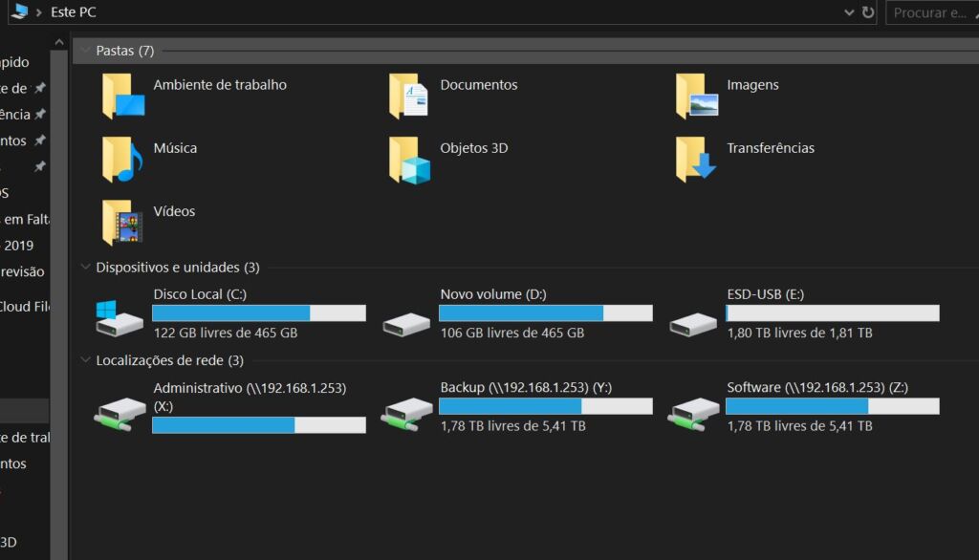The image size is (979, 560).
Task: Collapse the Pastas (7) group
Action: 86,51
